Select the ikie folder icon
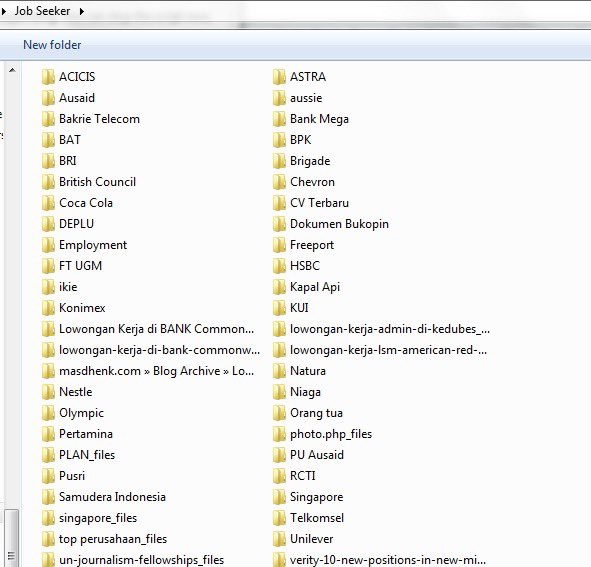Screen dimensions: 591x567 pyautogui.click(x=48, y=287)
